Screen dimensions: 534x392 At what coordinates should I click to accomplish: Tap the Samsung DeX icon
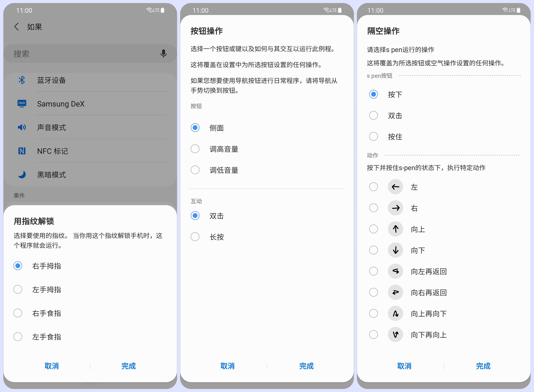point(22,103)
